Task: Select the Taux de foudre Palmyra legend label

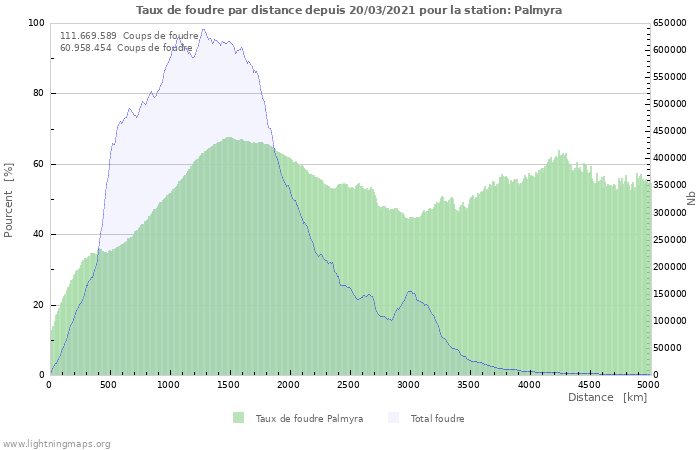Action: [309, 418]
